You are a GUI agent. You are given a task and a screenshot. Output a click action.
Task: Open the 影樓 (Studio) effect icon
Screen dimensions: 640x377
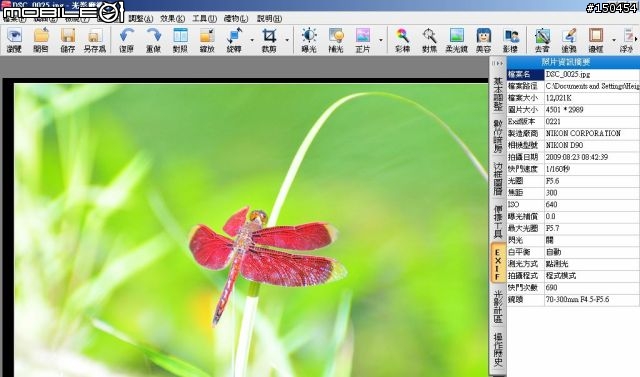point(511,40)
